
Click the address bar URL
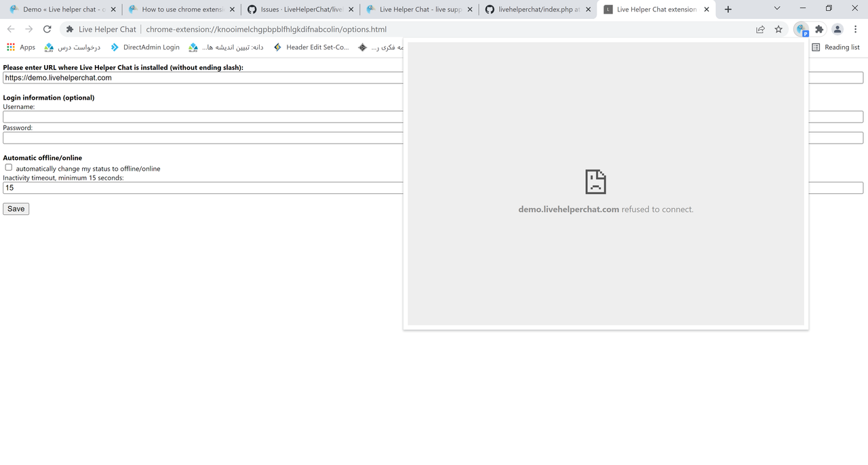266,29
